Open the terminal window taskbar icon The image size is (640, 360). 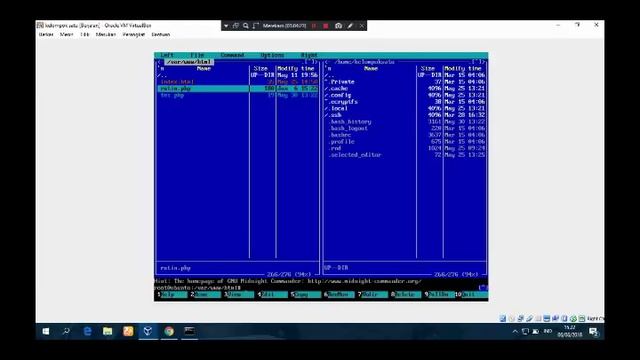click(189, 331)
